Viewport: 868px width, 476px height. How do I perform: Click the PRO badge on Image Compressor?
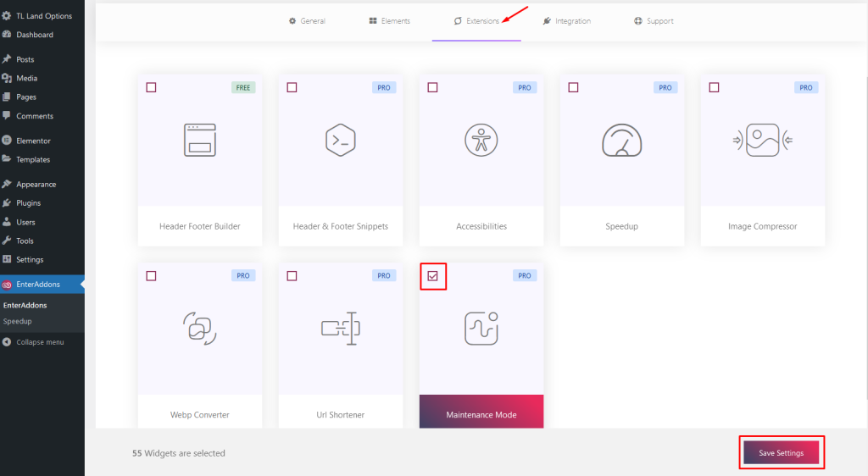(806, 87)
